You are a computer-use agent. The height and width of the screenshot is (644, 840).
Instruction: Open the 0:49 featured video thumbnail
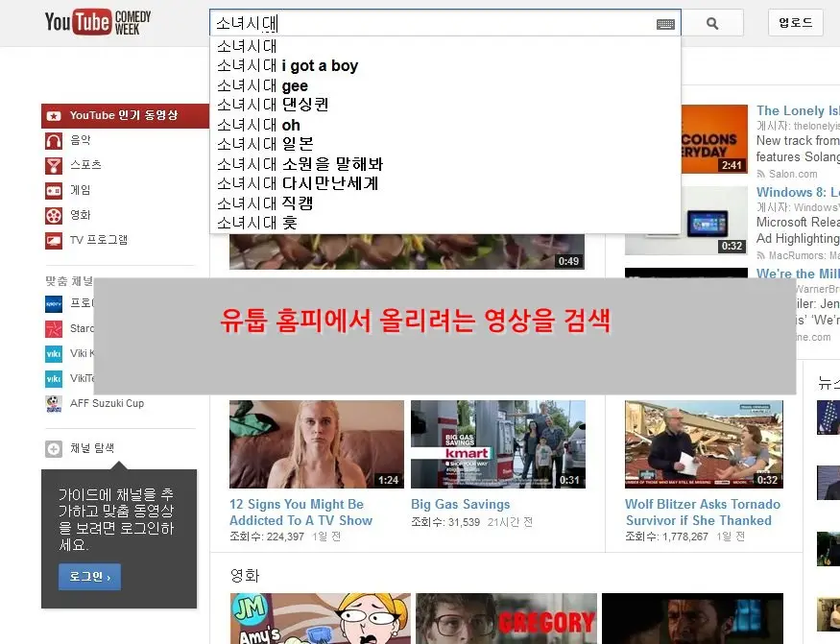[x=407, y=251]
